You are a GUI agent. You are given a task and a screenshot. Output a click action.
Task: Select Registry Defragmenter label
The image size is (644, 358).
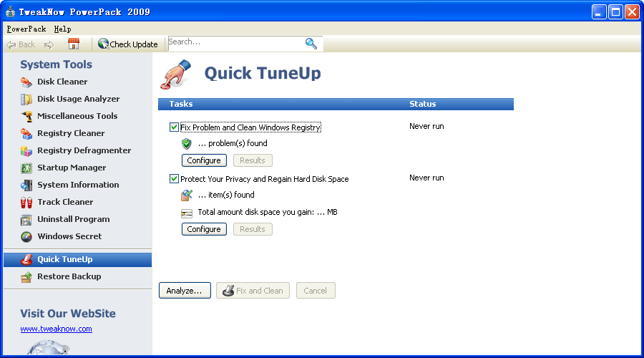pyautogui.click(x=84, y=151)
